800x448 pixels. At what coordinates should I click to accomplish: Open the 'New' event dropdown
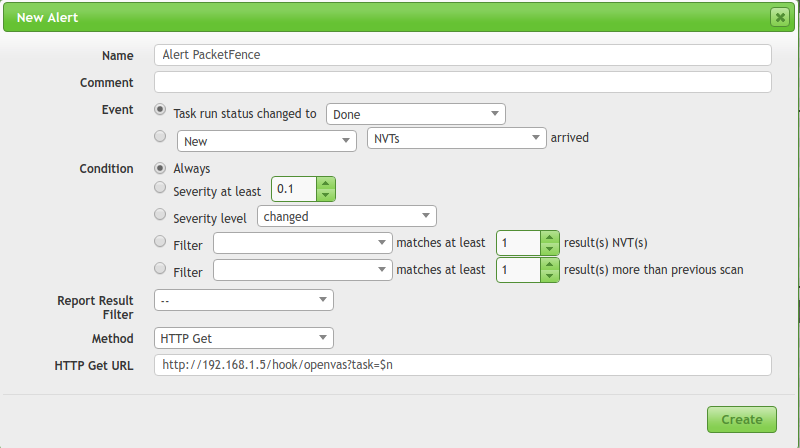click(x=266, y=141)
